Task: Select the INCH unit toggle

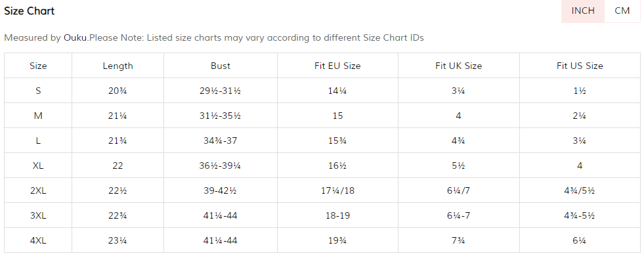Action: pyautogui.click(x=583, y=11)
